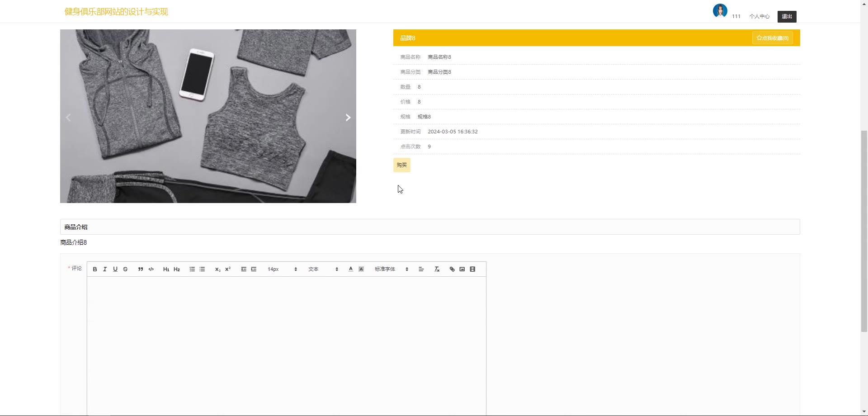Image resolution: width=868 pixels, height=416 pixels.
Task: Open the text alignment dropdown
Action: (x=421, y=269)
